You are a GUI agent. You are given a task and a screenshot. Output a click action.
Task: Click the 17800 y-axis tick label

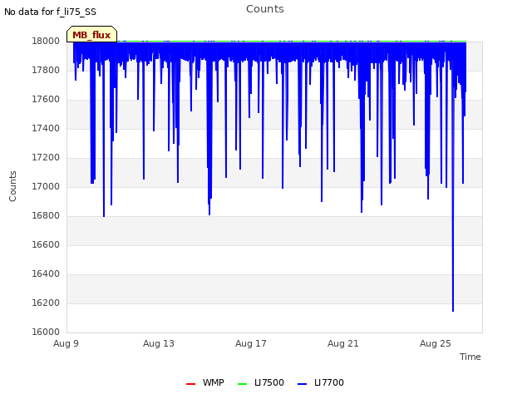(x=46, y=70)
